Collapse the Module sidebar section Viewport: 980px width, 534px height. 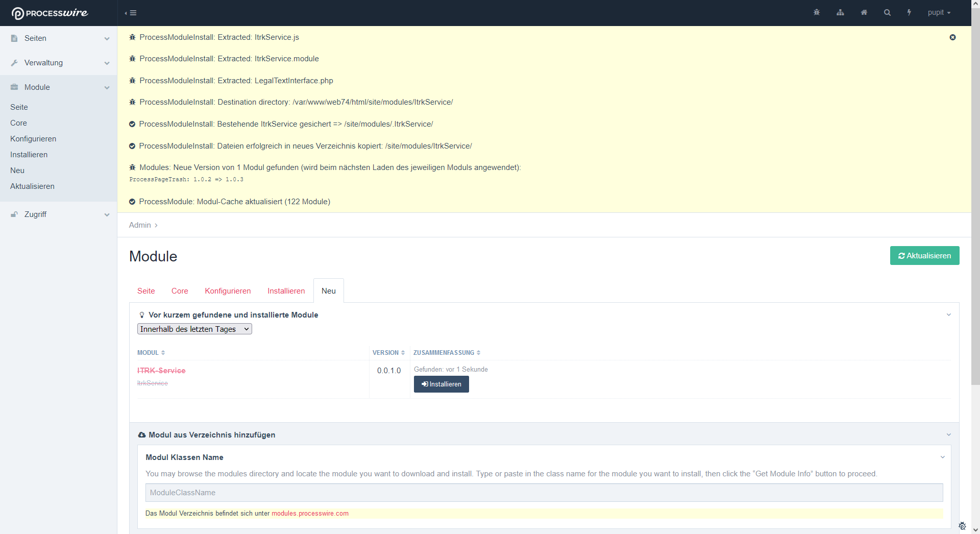[x=107, y=87]
